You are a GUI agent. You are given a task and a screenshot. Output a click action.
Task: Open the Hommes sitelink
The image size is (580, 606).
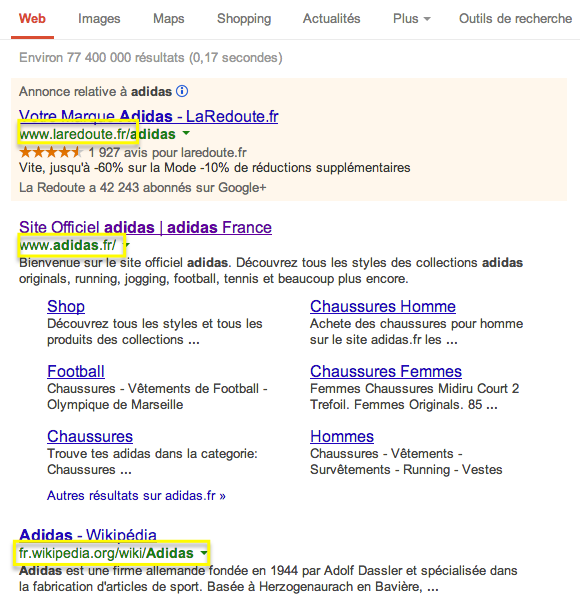pos(342,436)
